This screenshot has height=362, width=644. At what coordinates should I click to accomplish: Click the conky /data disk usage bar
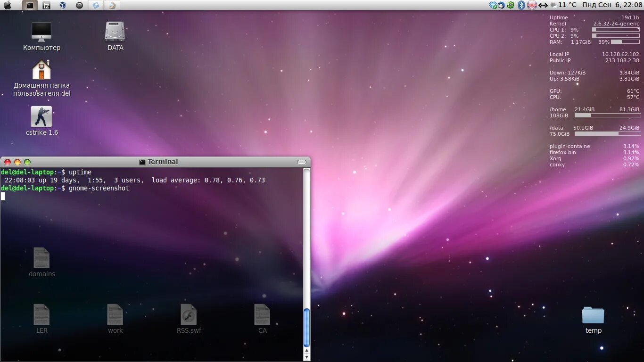pyautogui.click(x=608, y=133)
